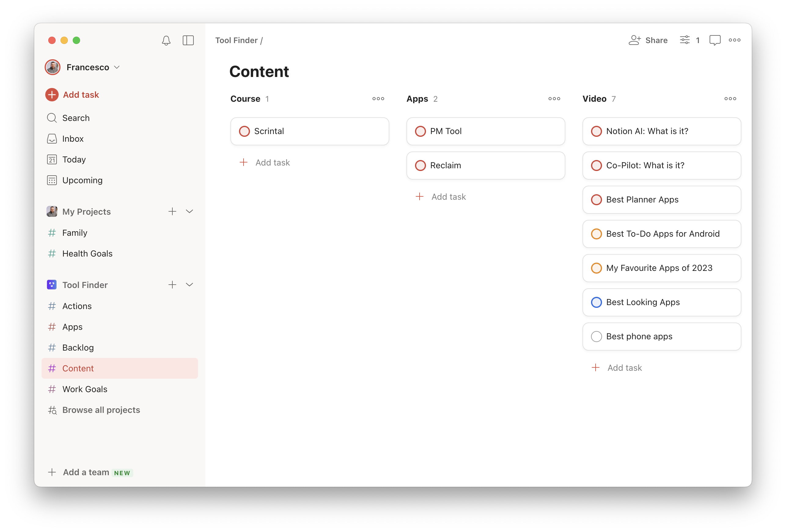This screenshot has height=532, width=786.
Task: Toggle the Best Looking Apps completion circle
Action: point(595,302)
